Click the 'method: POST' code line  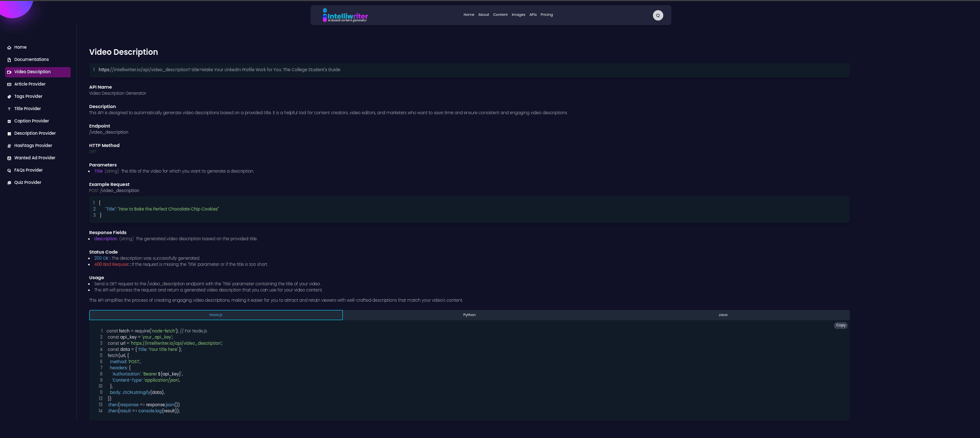point(125,362)
